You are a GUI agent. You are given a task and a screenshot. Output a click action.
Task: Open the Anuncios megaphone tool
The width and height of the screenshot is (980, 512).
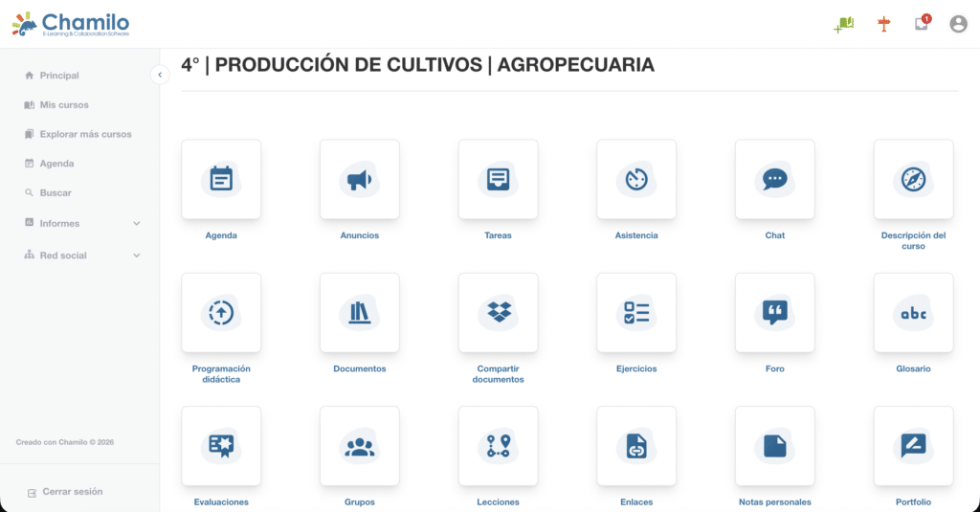pos(360,179)
